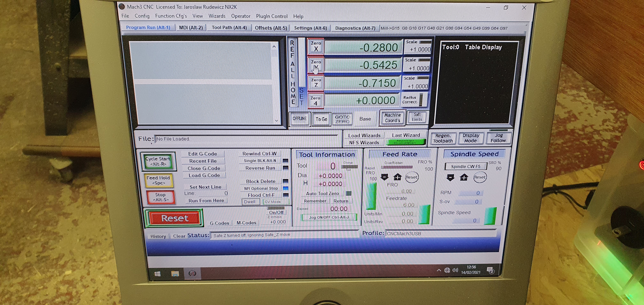Toggle Machine Coord's display

point(392,118)
